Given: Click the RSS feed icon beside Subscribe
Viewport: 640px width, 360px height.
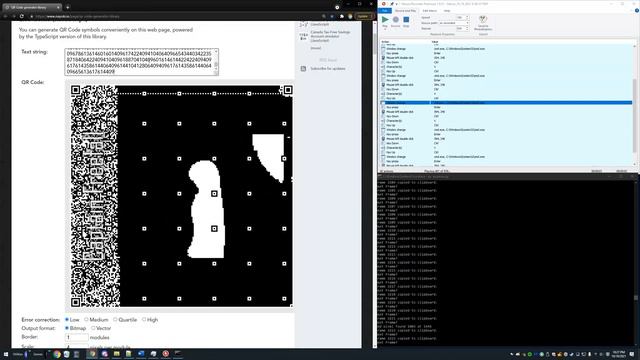Looking at the screenshot, I should tap(303, 69).
